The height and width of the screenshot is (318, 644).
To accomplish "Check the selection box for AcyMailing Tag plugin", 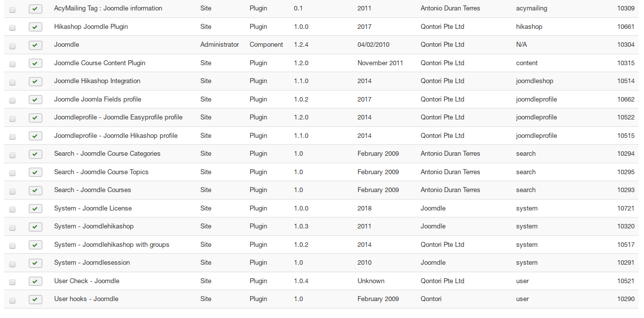I will pos(12,9).
